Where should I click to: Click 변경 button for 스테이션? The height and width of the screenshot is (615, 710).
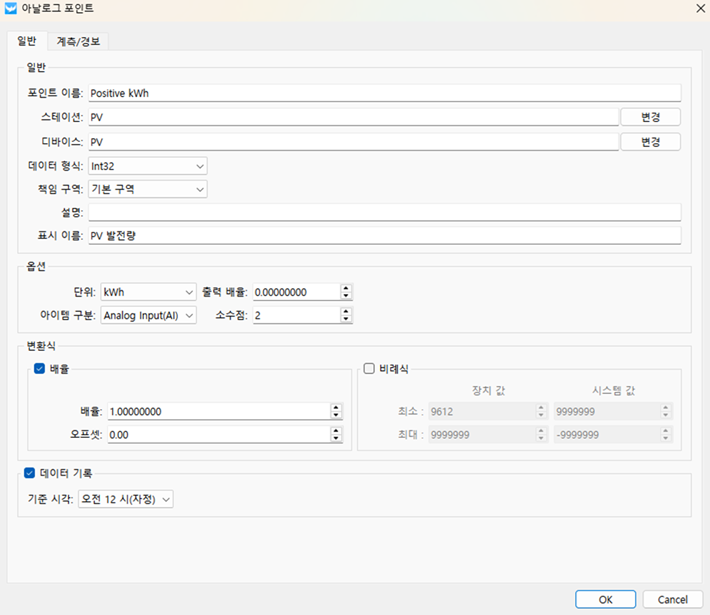coord(650,117)
